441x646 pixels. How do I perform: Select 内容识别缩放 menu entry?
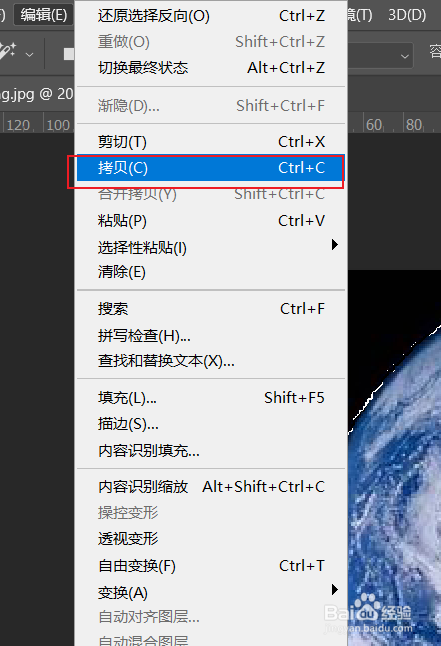(x=211, y=487)
